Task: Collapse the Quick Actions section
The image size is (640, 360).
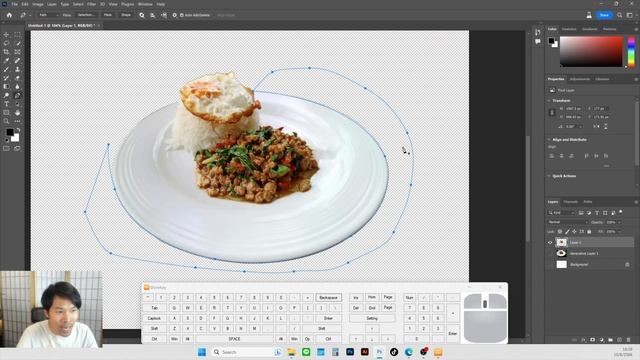Action: 549,176
